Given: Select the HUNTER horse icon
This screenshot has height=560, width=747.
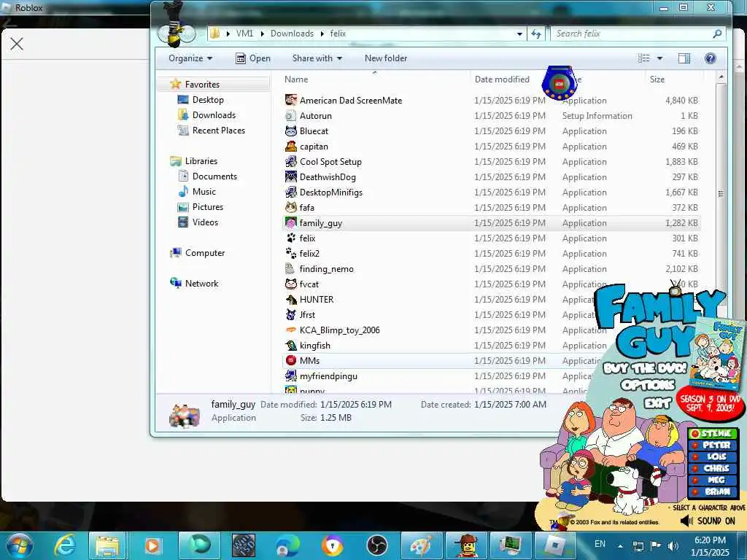Looking at the screenshot, I should [x=290, y=299].
